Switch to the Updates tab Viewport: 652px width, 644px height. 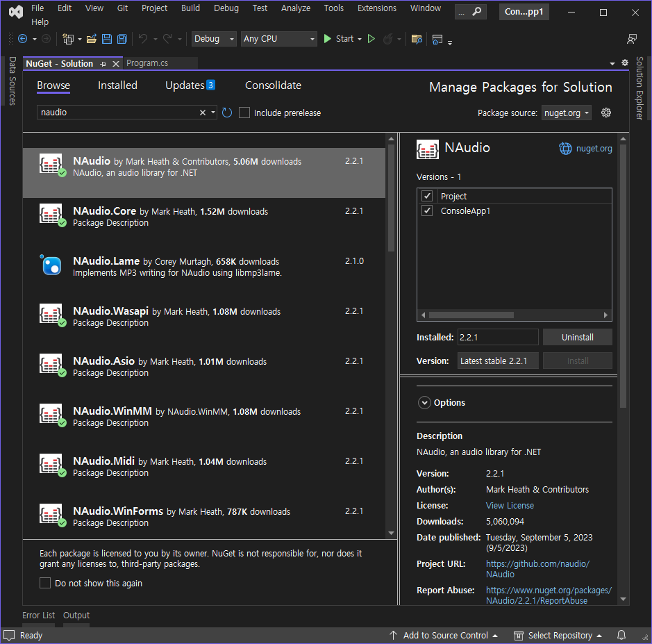190,85
